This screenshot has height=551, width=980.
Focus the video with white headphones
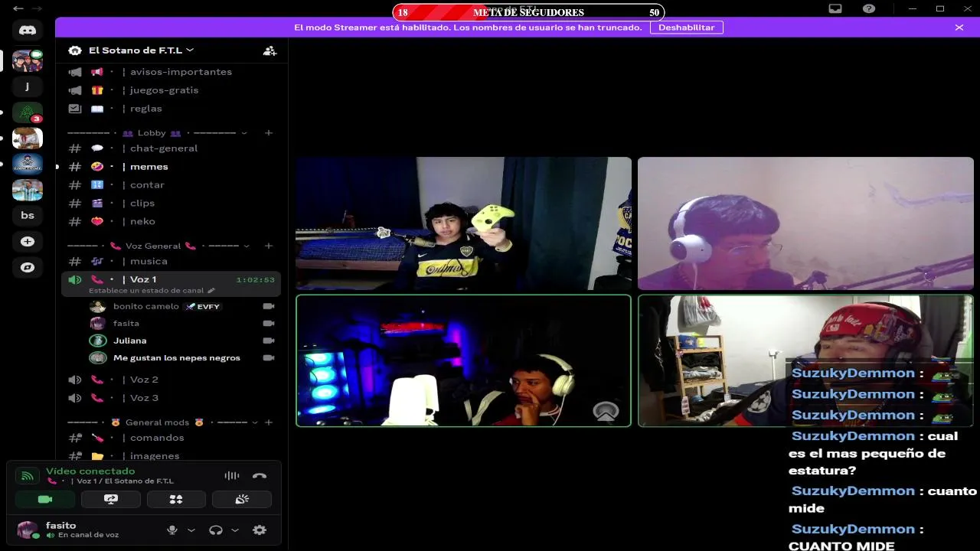click(805, 223)
